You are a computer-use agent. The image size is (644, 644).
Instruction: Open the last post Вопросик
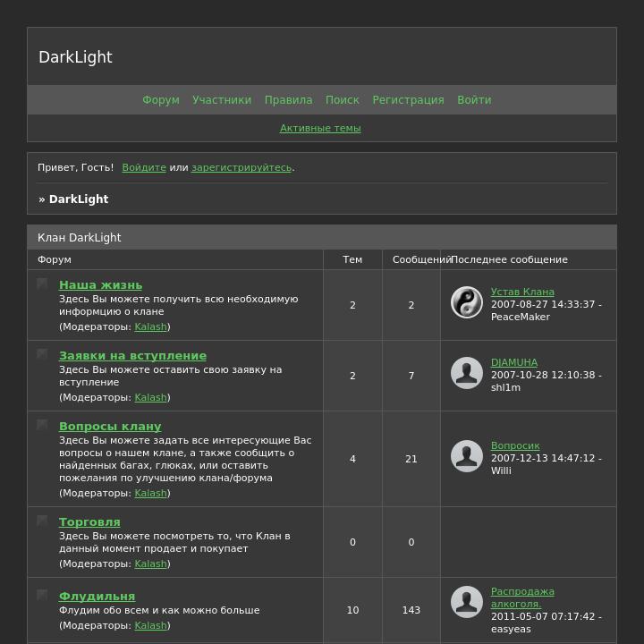click(515, 445)
